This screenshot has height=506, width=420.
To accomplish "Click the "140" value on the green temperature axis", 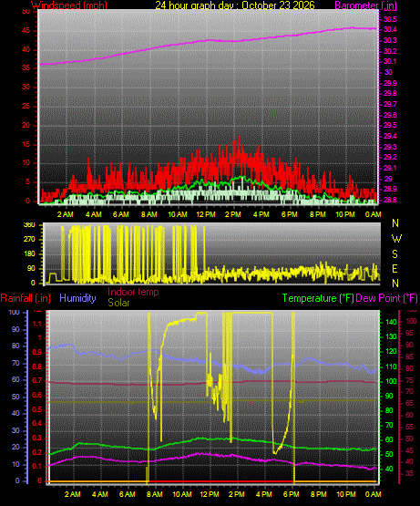I will [391, 322].
